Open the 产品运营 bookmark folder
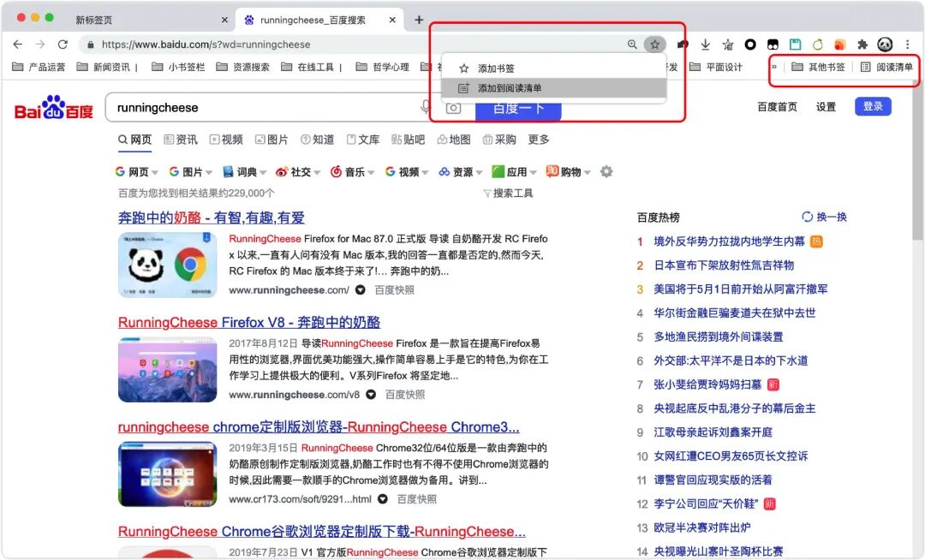The height and width of the screenshot is (560, 925). [x=39, y=67]
